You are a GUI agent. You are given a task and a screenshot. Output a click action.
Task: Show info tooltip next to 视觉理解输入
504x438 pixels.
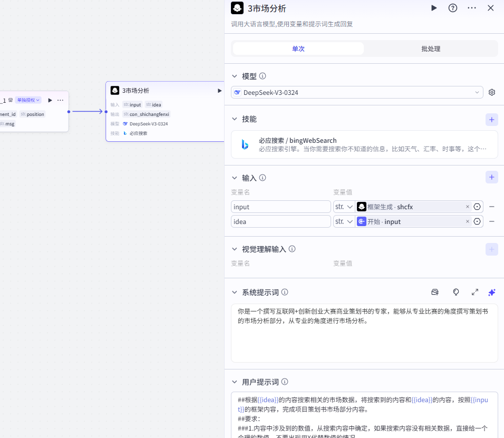(x=292, y=249)
